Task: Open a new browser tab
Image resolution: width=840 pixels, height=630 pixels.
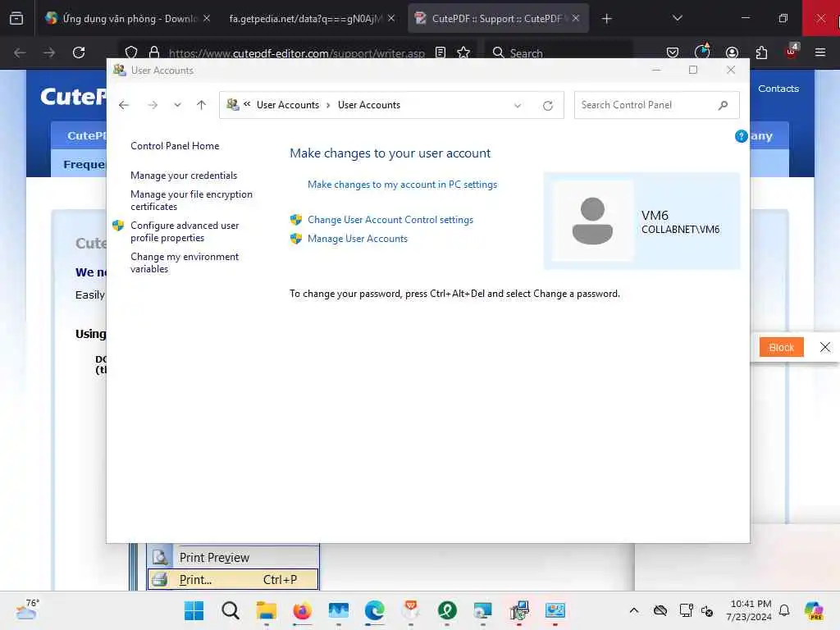Action: pyautogui.click(x=606, y=19)
